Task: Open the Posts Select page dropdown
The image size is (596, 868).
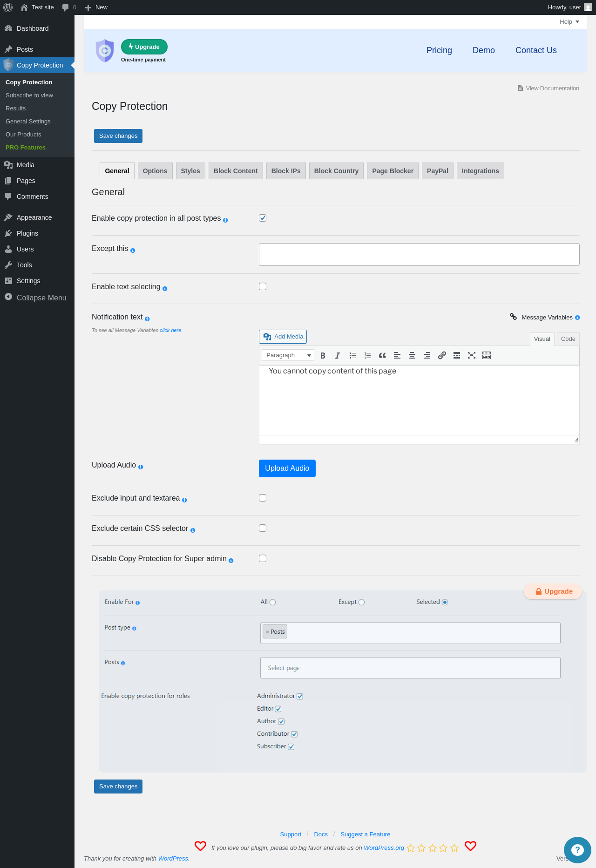Action: click(x=410, y=668)
